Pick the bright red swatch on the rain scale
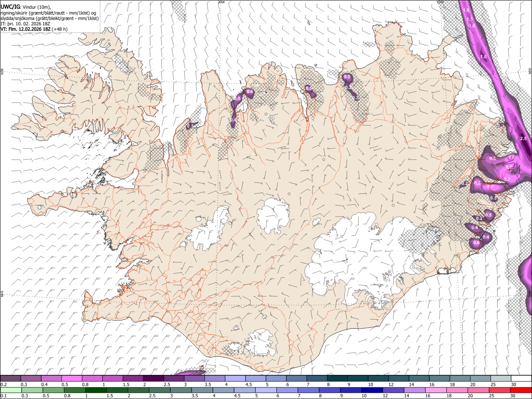 tap(521, 390)
